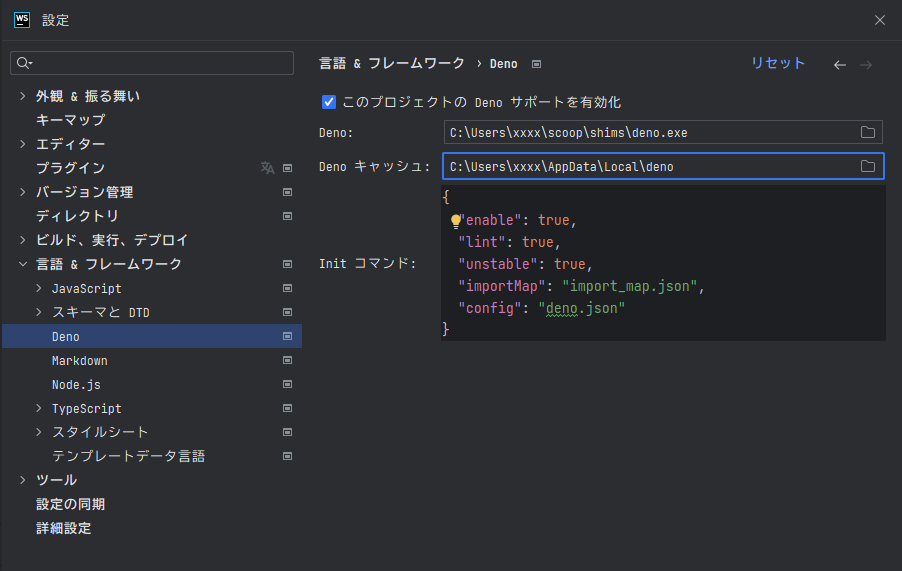Select the Deno tree item
The width and height of the screenshot is (902, 571).
152,336
